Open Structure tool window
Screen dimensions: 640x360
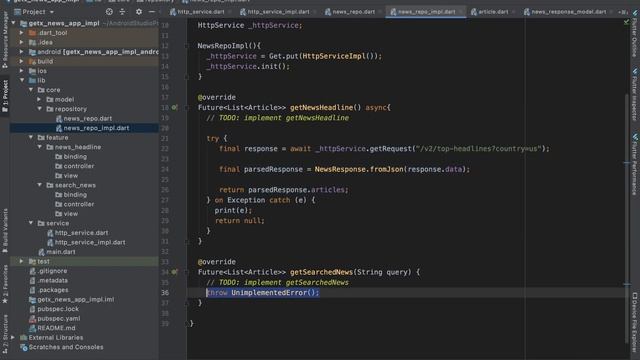click(5, 333)
